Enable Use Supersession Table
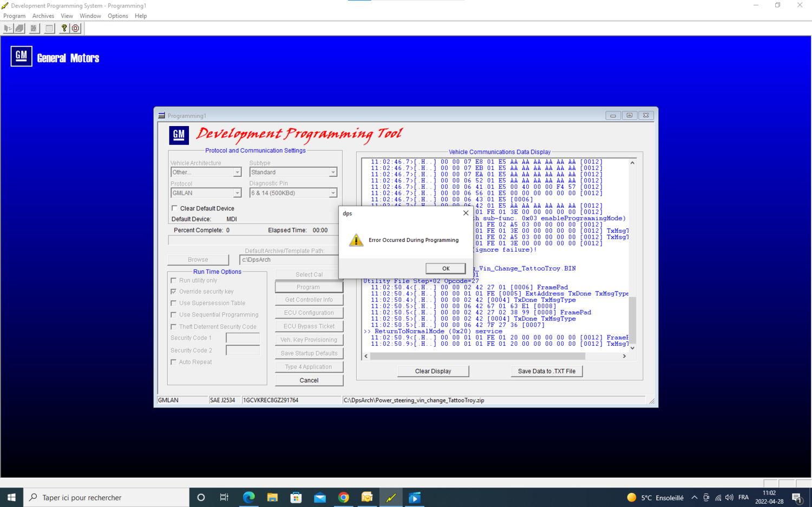Viewport: 812px width, 507px height. [x=174, y=303]
